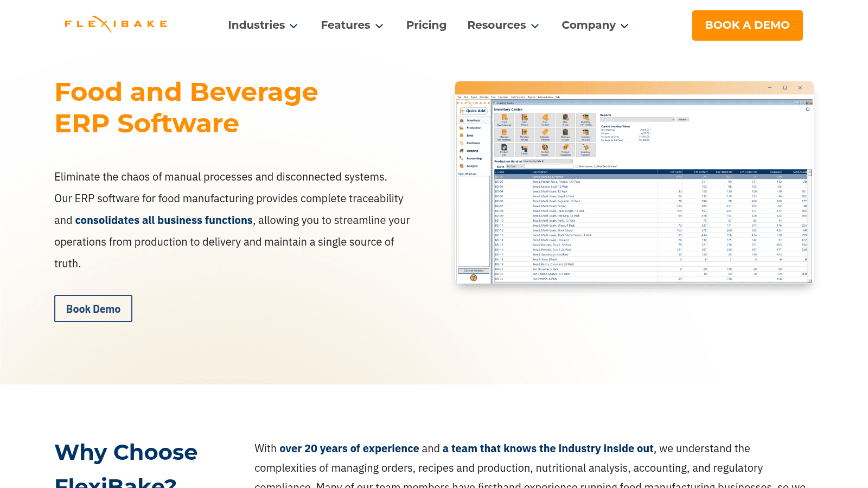This screenshot has width=868, height=488.
Task: Select row 'Bread, French Rolls, Frozen, 120 Pack'
Action: (651, 182)
